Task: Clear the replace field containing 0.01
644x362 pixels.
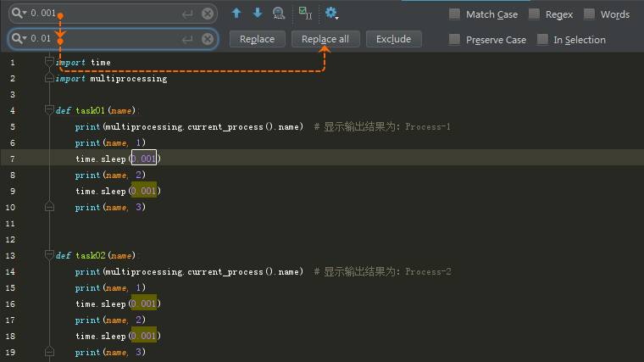Action: [x=207, y=39]
